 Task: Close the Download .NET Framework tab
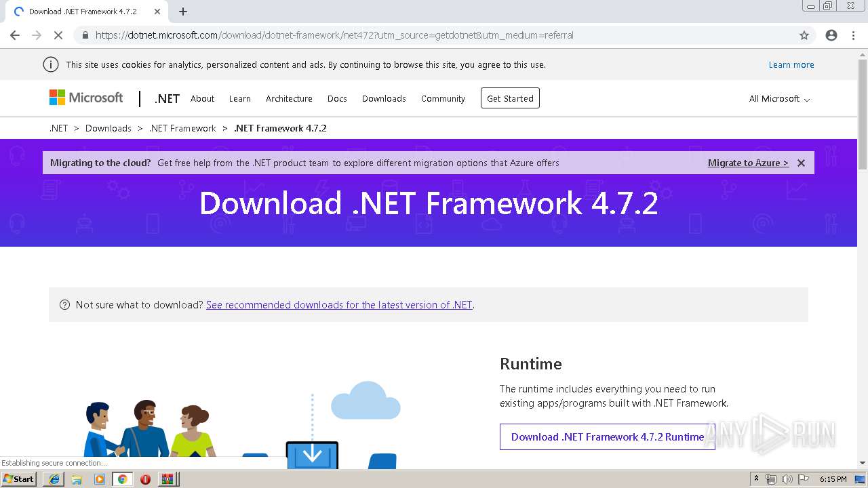click(157, 12)
